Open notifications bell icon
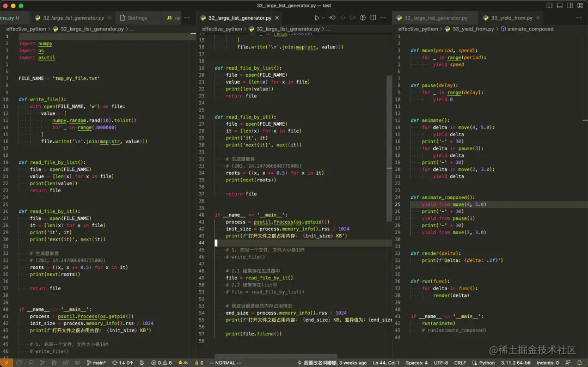588x367 pixels. pos(579,363)
